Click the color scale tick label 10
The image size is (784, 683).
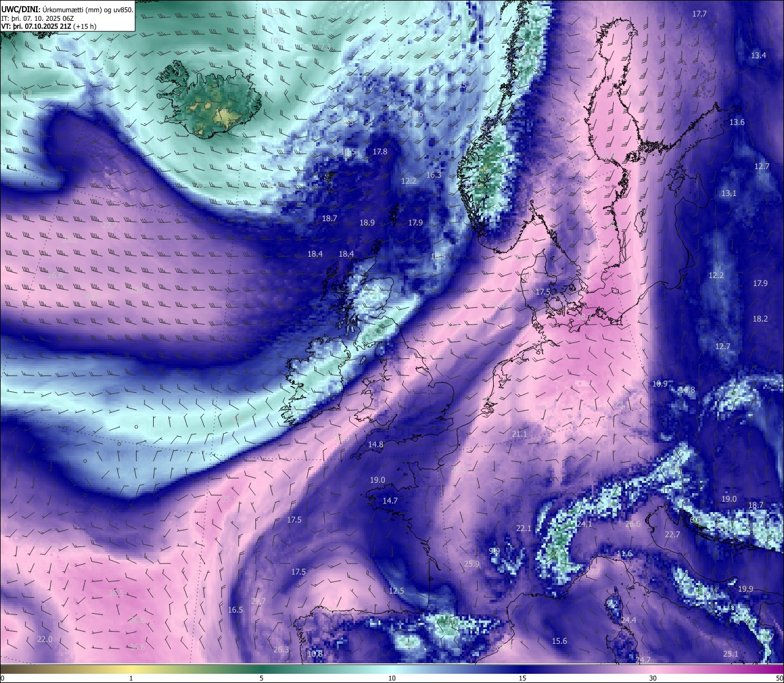coord(392,678)
